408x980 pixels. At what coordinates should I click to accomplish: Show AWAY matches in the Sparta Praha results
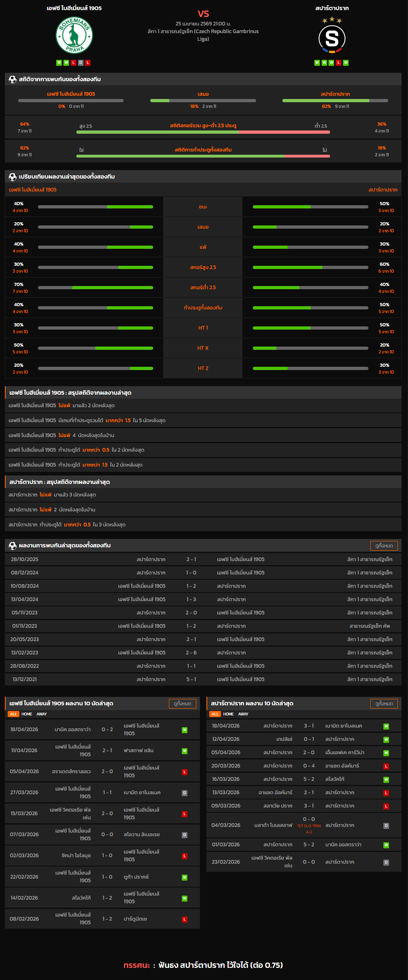coord(243,714)
